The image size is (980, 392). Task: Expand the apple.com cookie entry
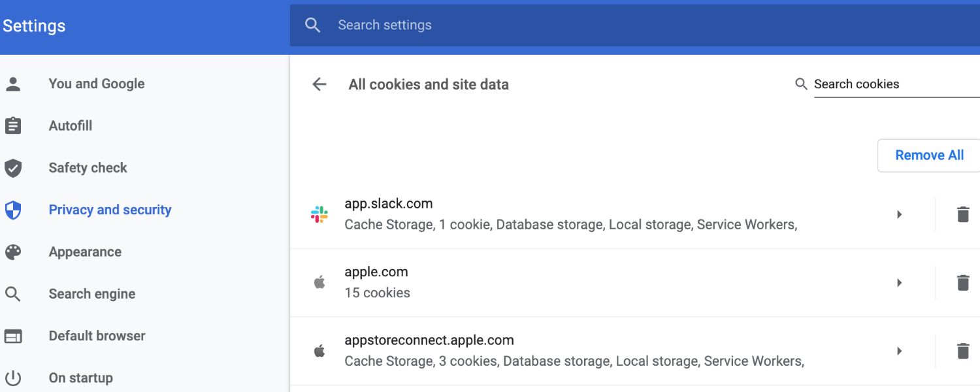[x=900, y=282]
